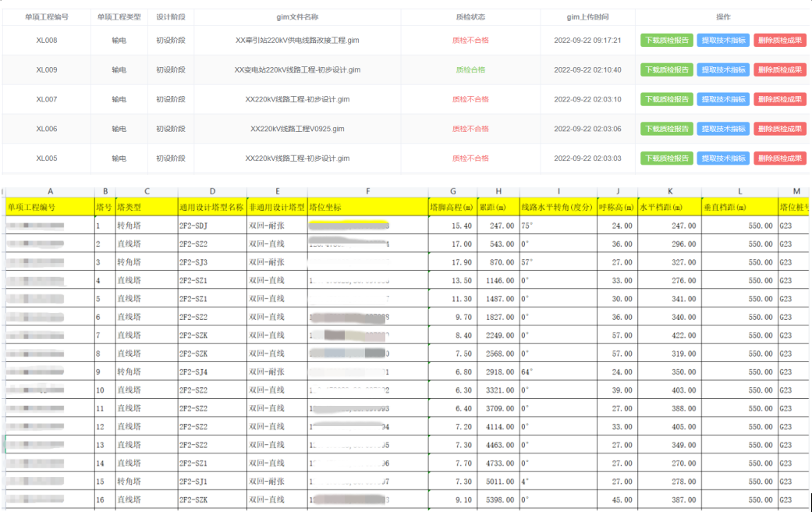
Task: Select upload time 2022-09-22 09:17:21
Action: 587,41
